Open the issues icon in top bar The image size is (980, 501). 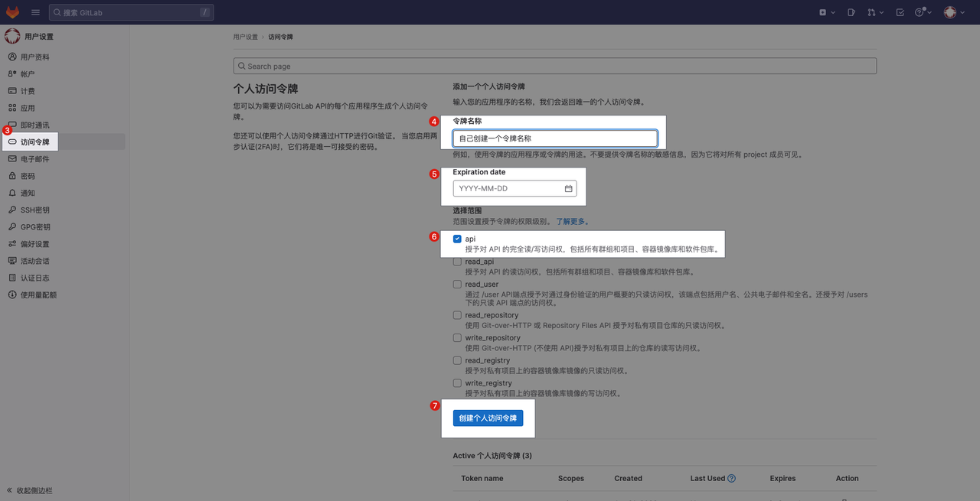(851, 12)
